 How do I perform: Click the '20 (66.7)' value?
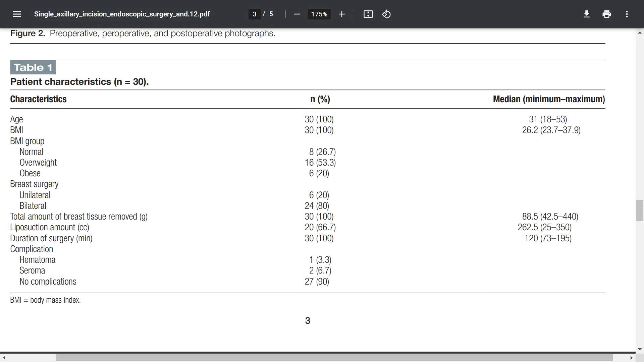click(x=320, y=227)
